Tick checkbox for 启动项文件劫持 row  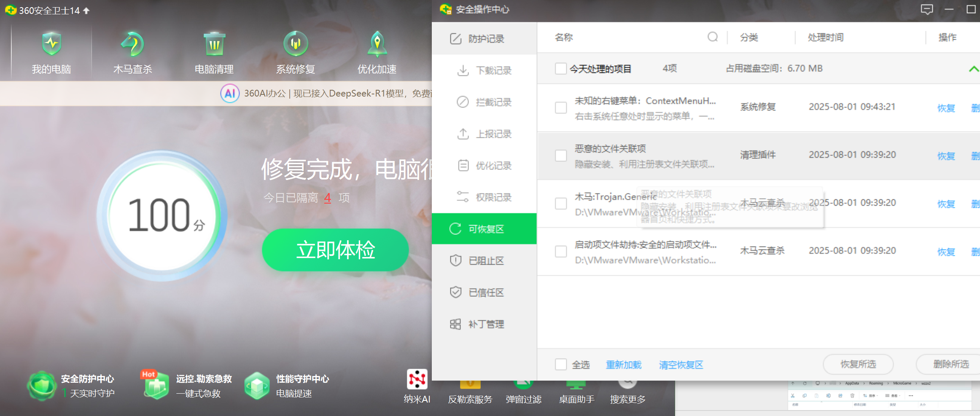tap(561, 252)
